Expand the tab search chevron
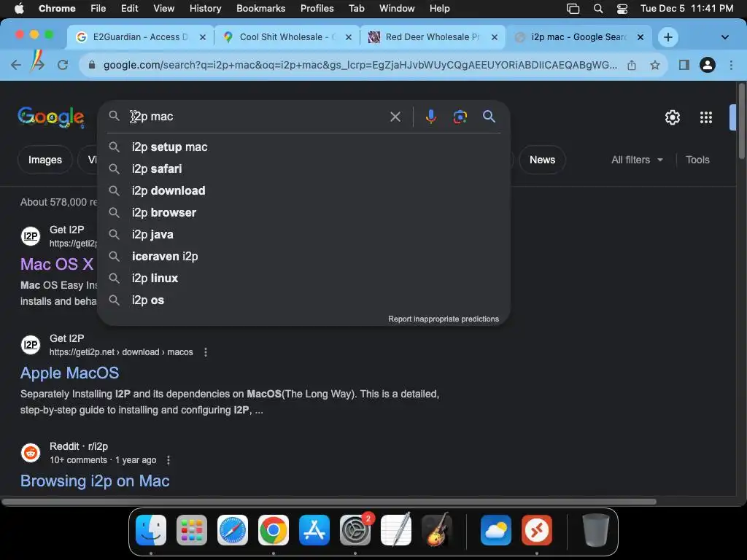 point(724,37)
